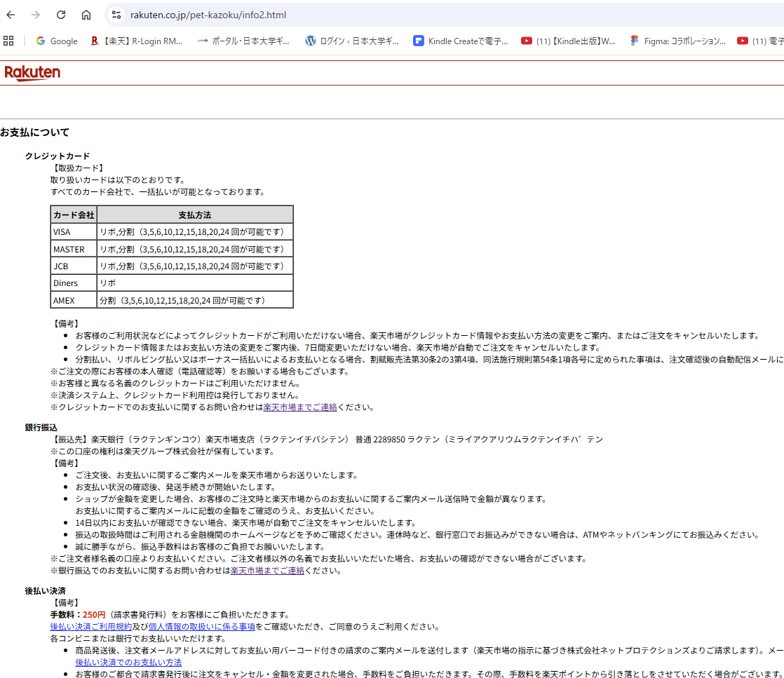
Task: Open the apps grid icon in the bookmarks bar
Action: click(x=8, y=41)
